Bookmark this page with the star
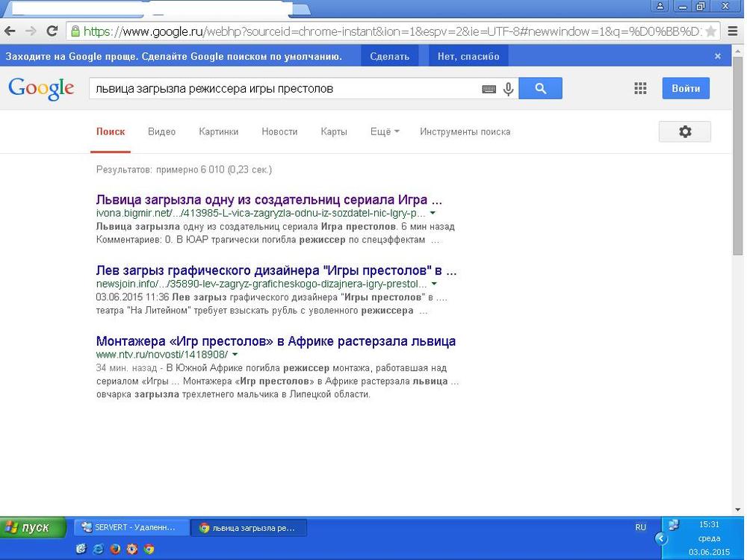Viewport: 747px width, 560px height. coord(711,32)
